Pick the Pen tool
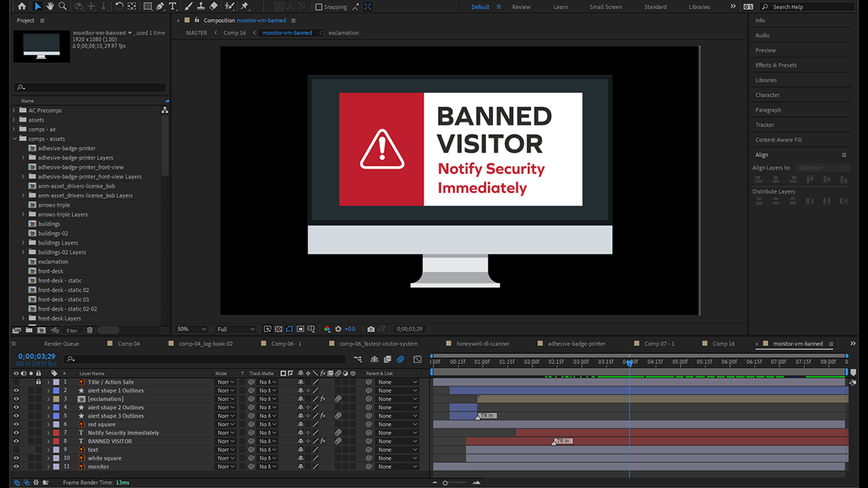This screenshot has height=488, width=868. pos(160,6)
